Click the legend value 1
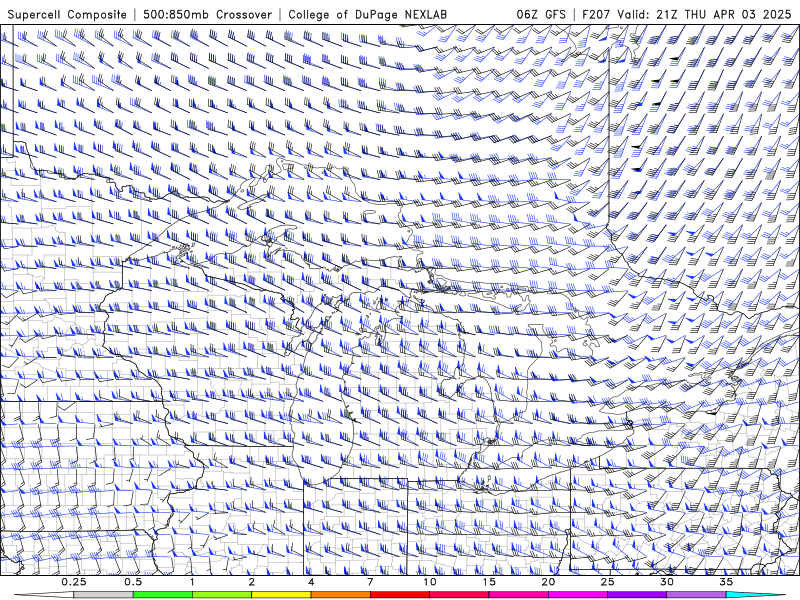Viewport: 800px width, 600px height. [x=192, y=582]
